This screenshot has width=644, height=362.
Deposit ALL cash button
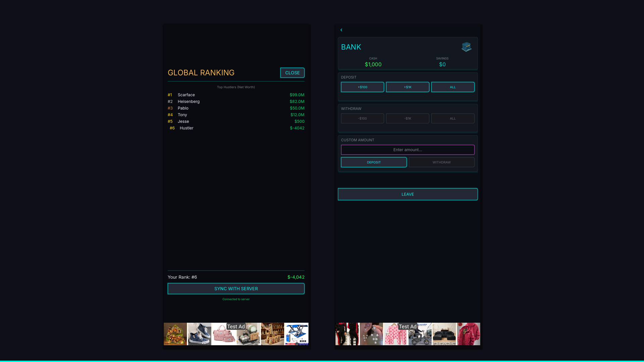pos(452,87)
